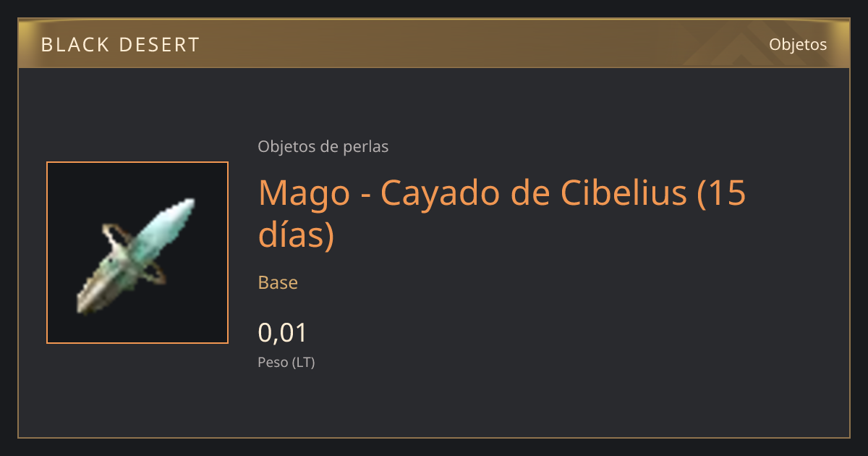Click the gold header banner background
The image size is (868, 456).
pyautogui.click(x=434, y=43)
